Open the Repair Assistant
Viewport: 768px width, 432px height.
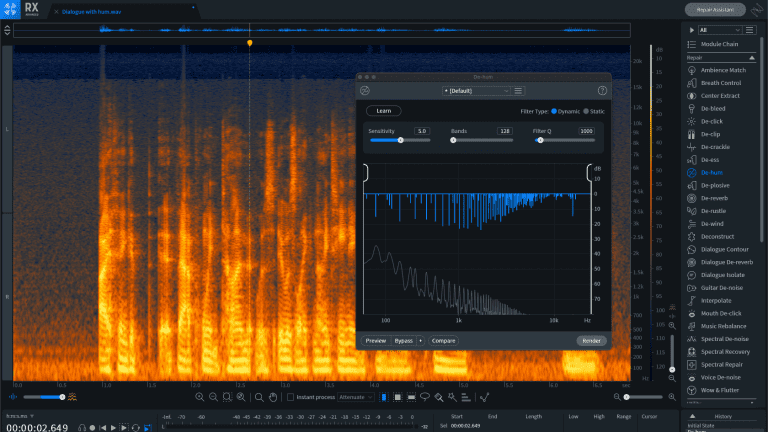(715, 10)
